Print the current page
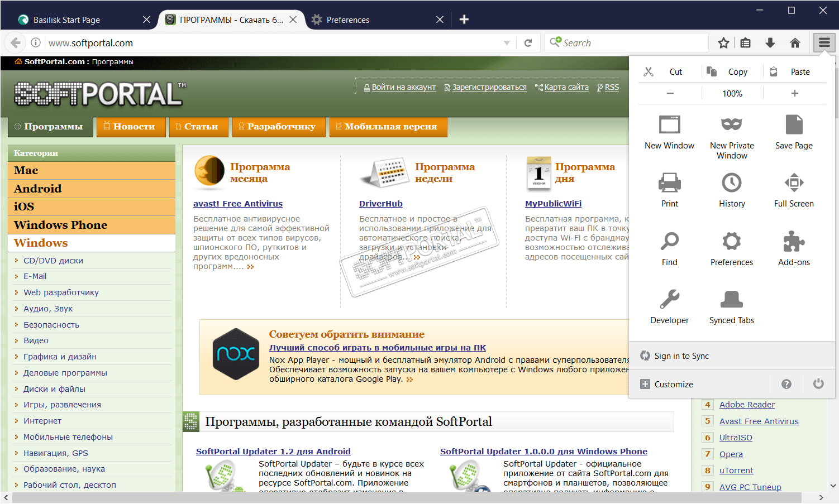This screenshot has width=839, height=504. [x=669, y=190]
